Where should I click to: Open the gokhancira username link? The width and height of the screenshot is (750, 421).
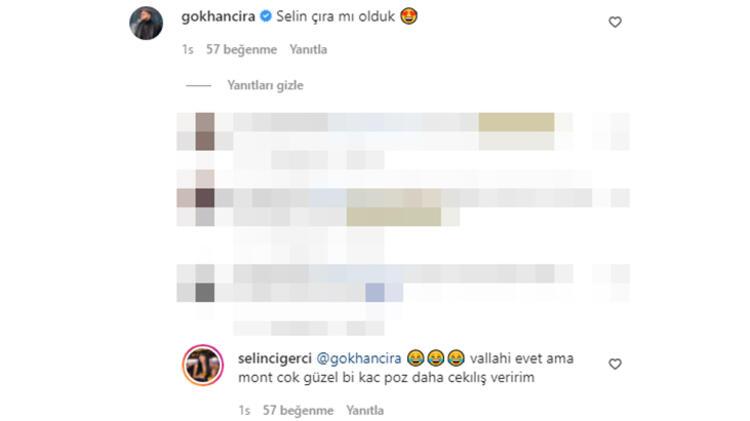coord(218,17)
